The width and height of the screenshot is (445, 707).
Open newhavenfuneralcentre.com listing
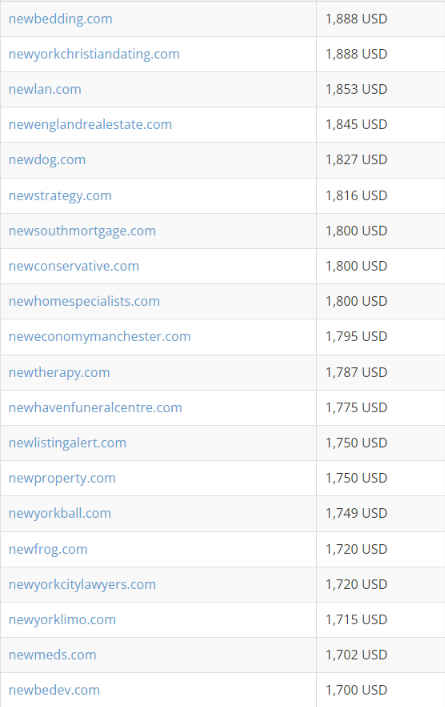click(x=96, y=408)
